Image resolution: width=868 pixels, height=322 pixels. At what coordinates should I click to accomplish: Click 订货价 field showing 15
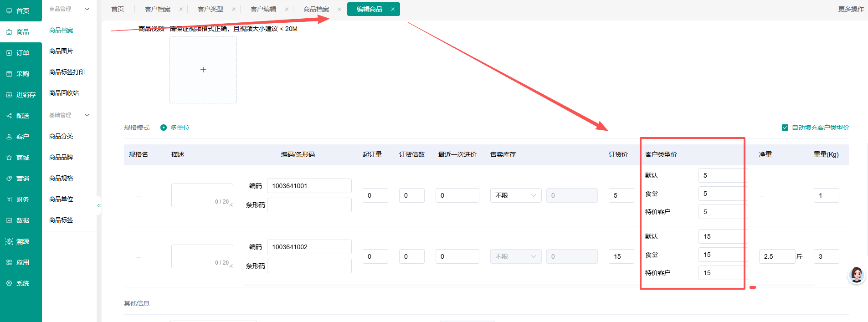pos(621,256)
